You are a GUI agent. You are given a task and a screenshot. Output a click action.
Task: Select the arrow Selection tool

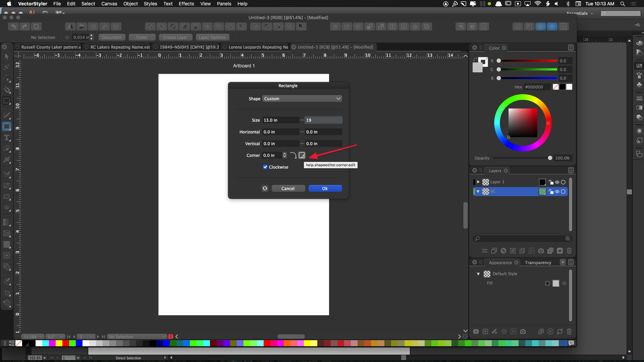tap(6, 56)
